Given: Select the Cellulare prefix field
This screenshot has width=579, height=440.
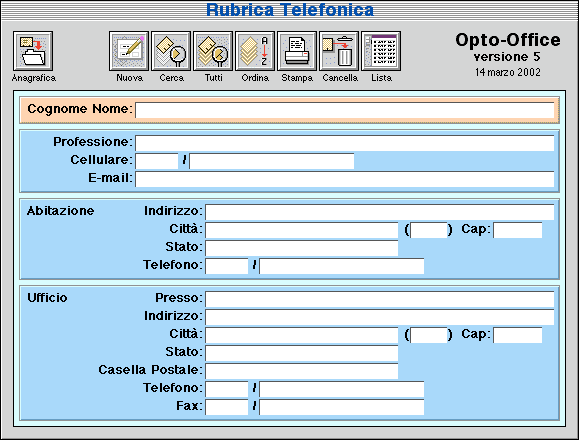Looking at the screenshot, I should pos(157,161).
